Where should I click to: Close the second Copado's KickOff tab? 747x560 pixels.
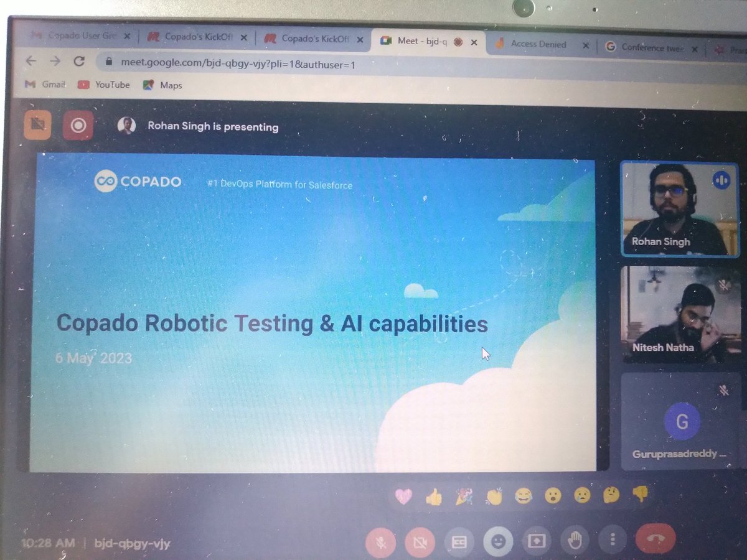coord(362,39)
